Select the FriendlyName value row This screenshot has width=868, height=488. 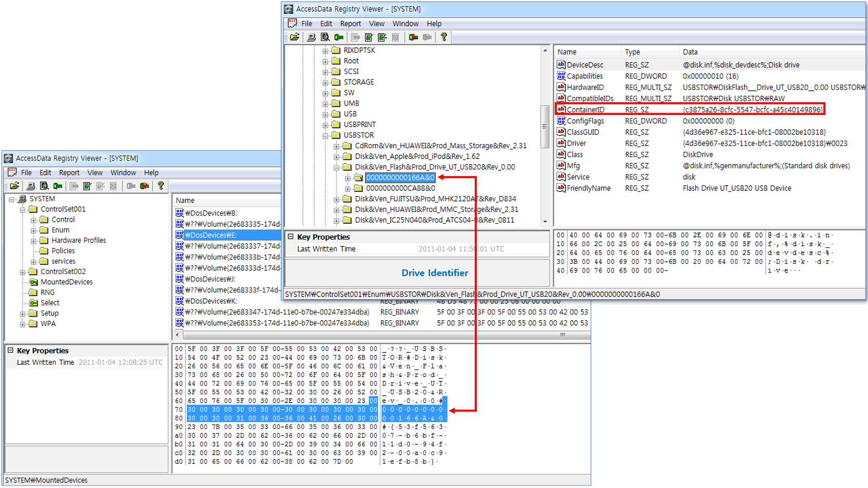710,188
